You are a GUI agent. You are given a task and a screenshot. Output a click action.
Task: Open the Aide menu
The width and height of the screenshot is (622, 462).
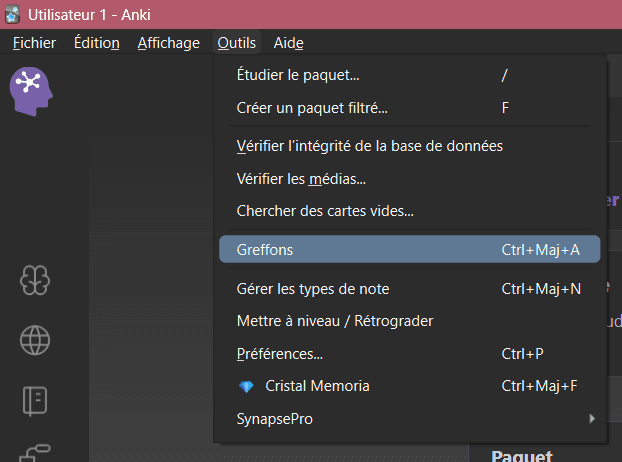tap(288, 42)
